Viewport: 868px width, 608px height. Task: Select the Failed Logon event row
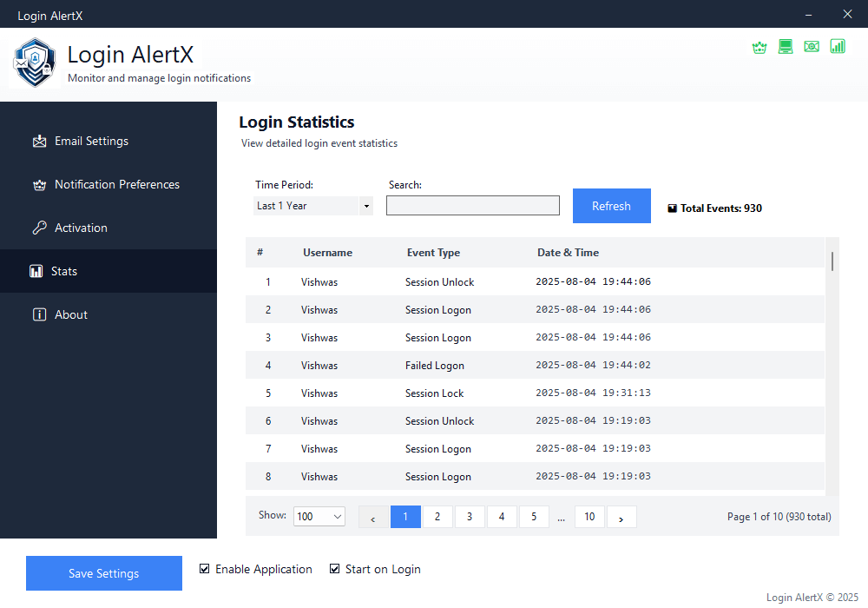(x=536, y=365)
